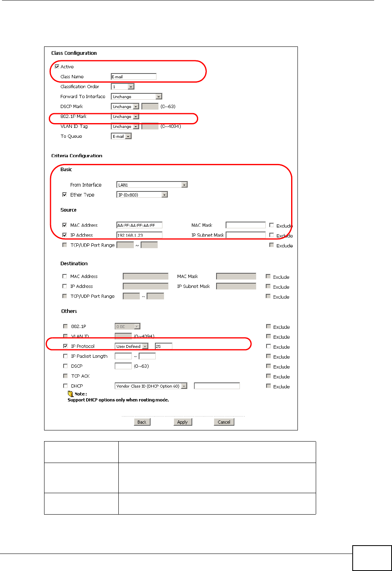392x571 pixels.
Task: Toggle the DHCP checkbox
Action: [x=66, y=386]
